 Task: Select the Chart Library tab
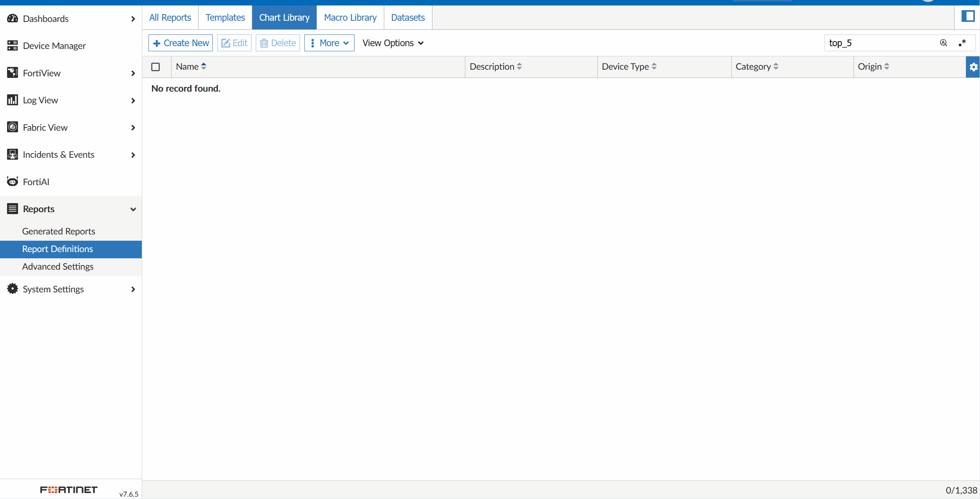(x=284, y=18)
